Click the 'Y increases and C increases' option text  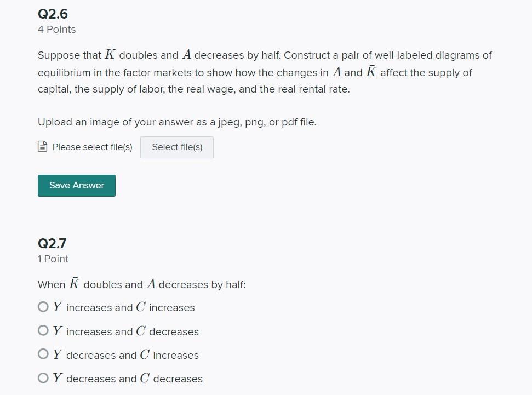[124, 307]
